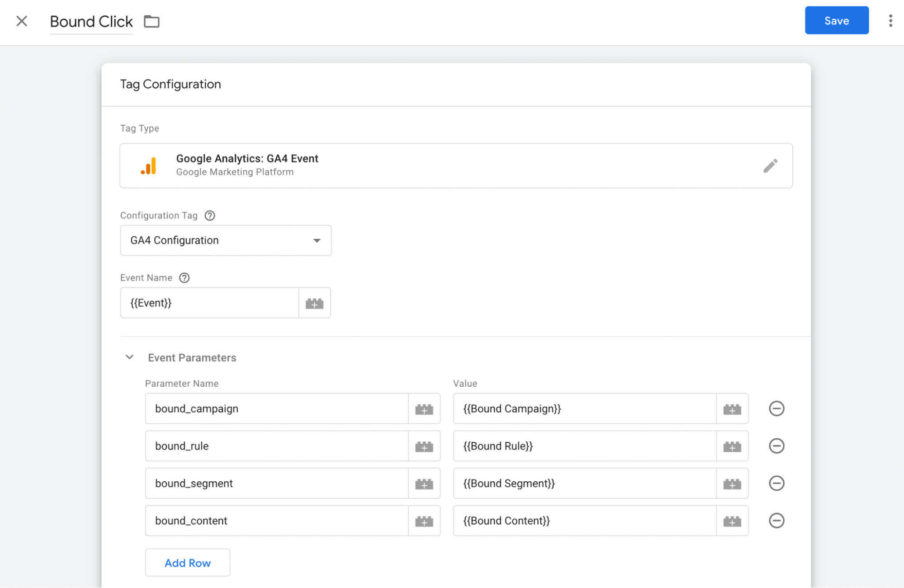Select the Google Analytics logo icon

pyautogui.click(x=149, y=166)
